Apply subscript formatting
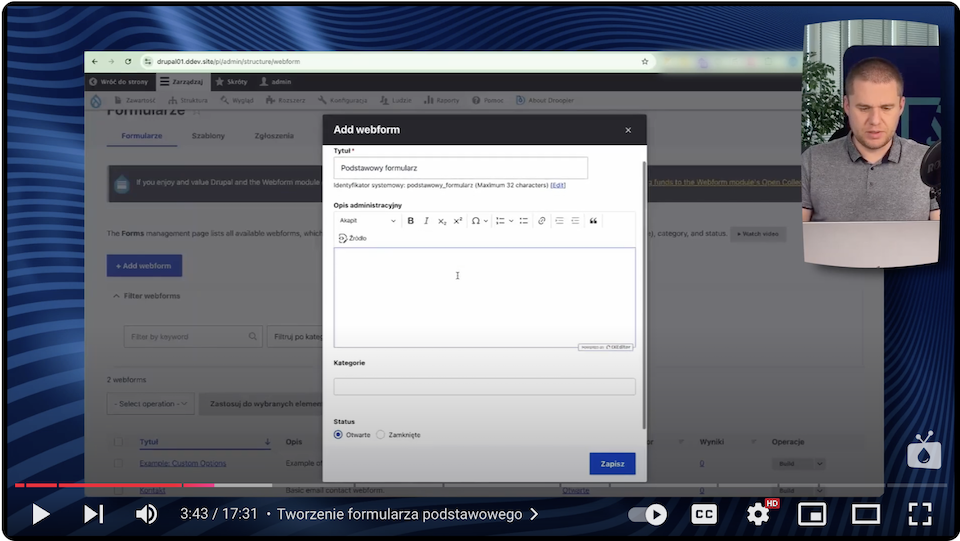The image size is (960, 541). [x=442, y=221]
